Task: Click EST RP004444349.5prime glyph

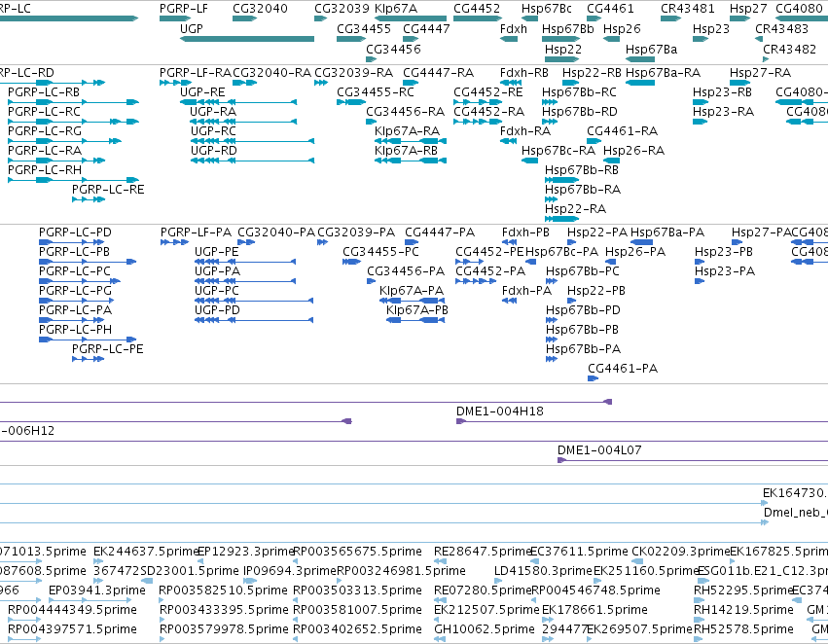Action: pos(24,620)
